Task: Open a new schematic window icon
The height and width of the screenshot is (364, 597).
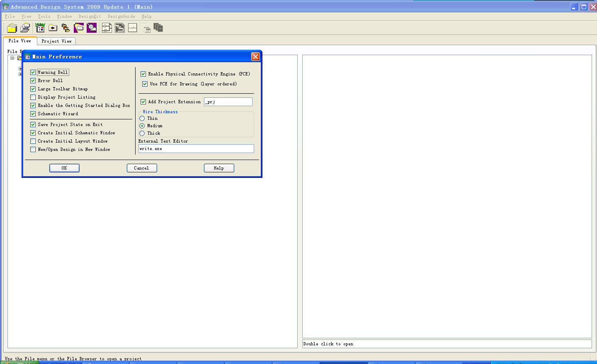Action: tap(107, 28)
